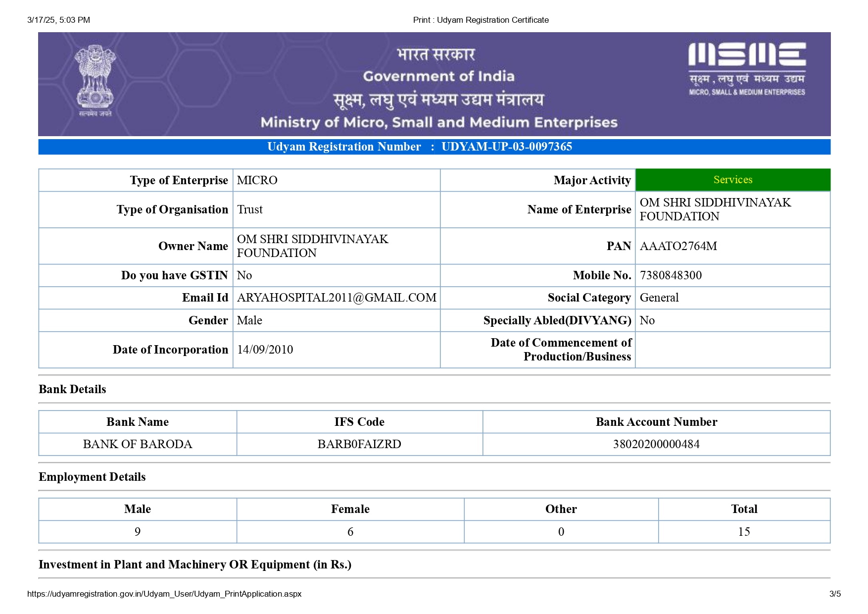Click the MSME logo in banner
The width and height of the screenshot is (868, 614).
coord(747,69)
